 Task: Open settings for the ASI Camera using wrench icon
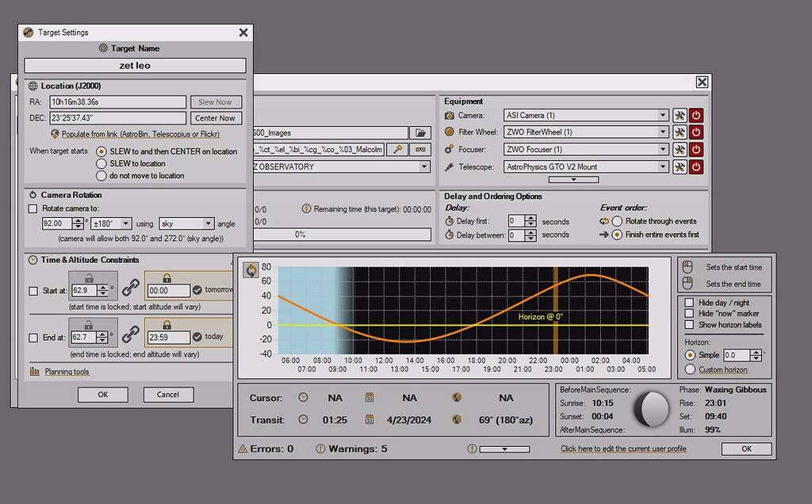[680, 116]
